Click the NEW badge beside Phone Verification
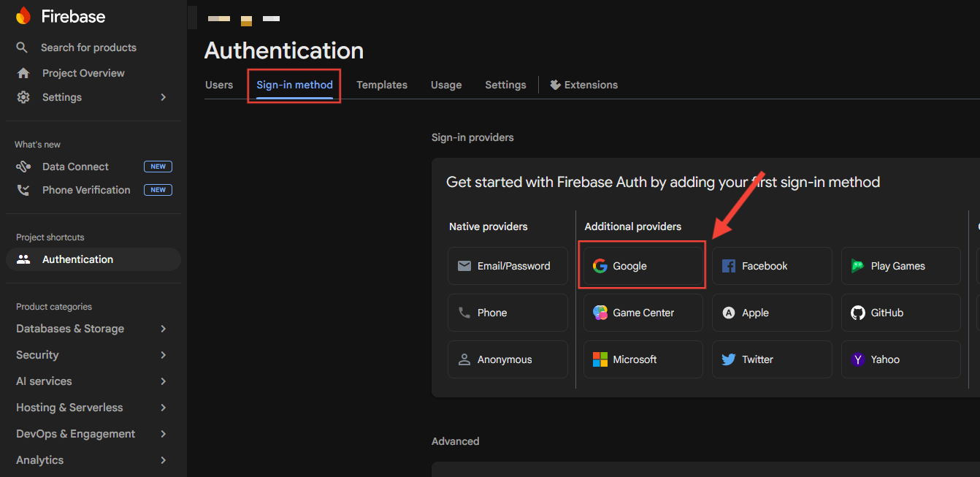This screenshot has height=477, width=980. click(x=158, y=190)
